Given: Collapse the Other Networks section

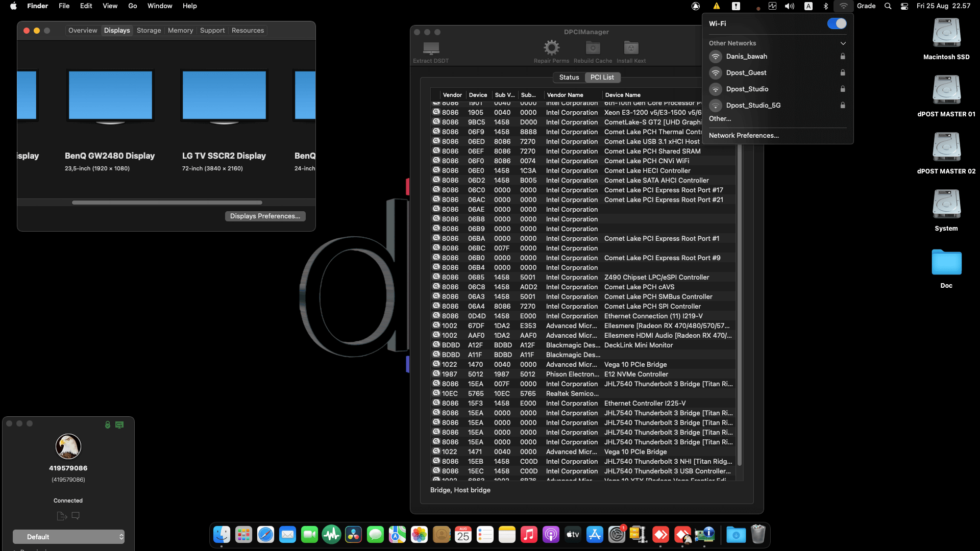Looking at the screenshot, I should pos(843,43).
